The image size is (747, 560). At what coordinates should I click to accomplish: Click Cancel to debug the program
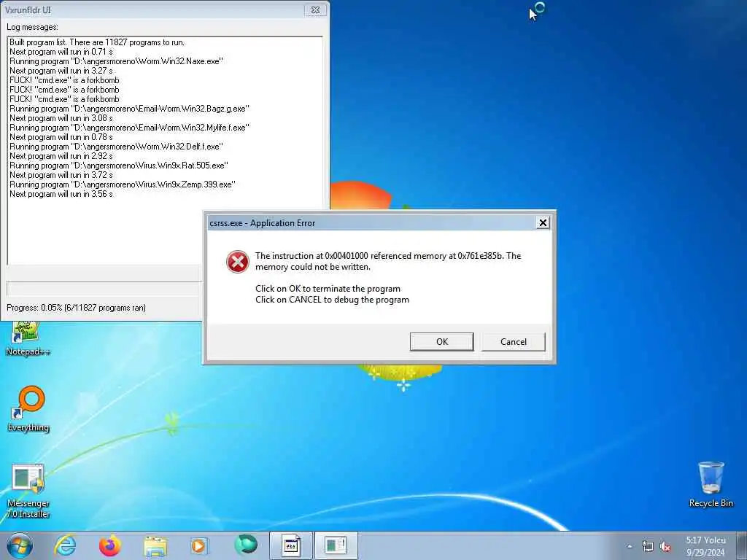pyautogui.click(x=513, y=341)
